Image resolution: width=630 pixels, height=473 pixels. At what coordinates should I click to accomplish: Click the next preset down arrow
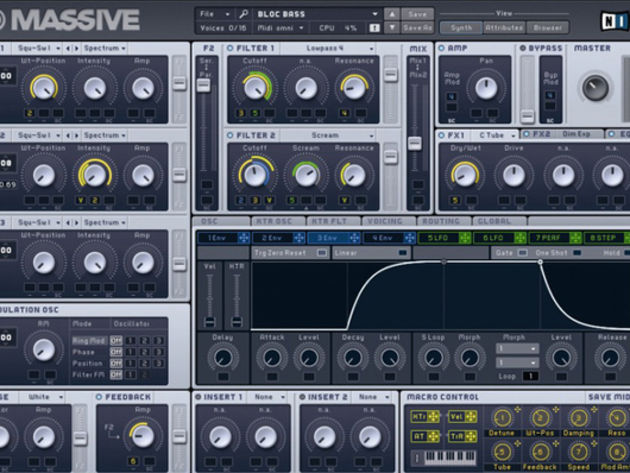click(x=392, y=28)
